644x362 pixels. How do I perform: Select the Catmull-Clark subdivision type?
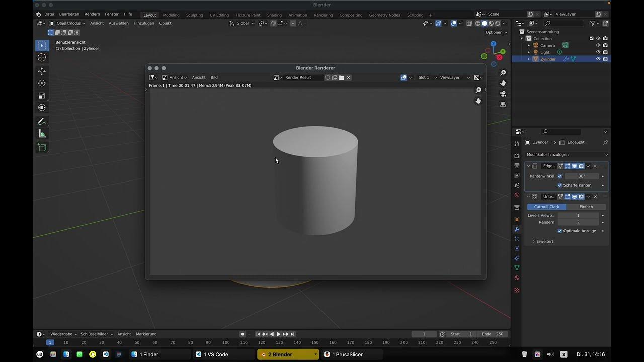coord(547,207)
